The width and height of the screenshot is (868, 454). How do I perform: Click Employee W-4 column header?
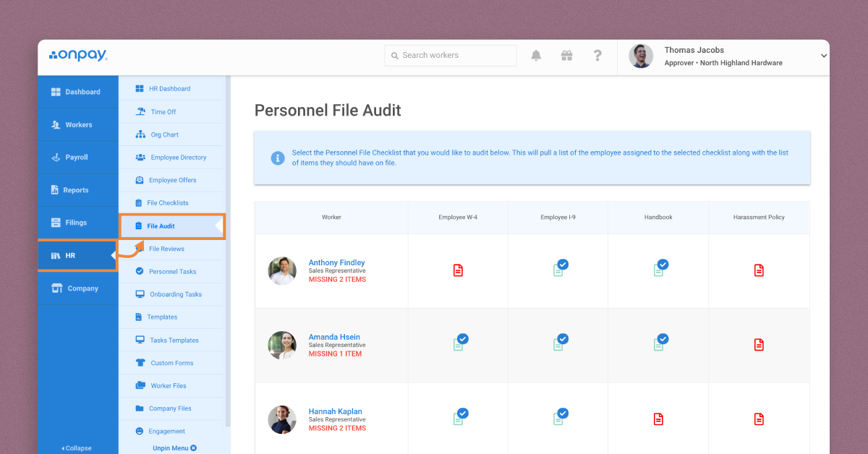[x=458, y=217]
